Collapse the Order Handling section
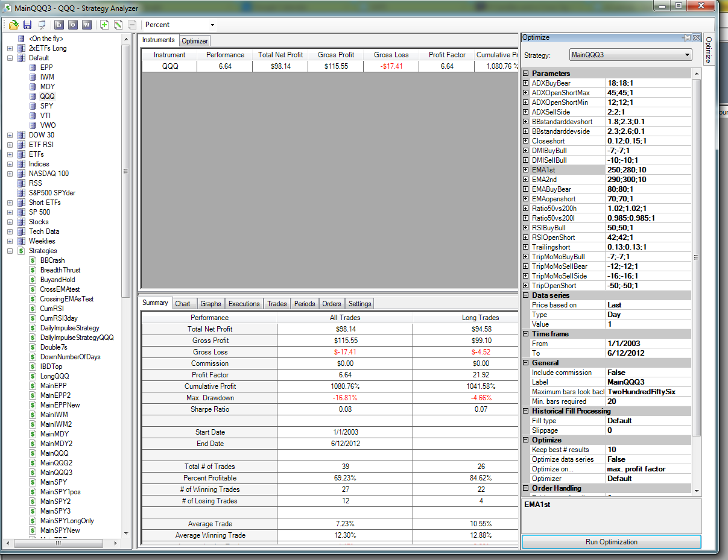The height and width of the screenshot is (560, 728). tap(526, 488)
